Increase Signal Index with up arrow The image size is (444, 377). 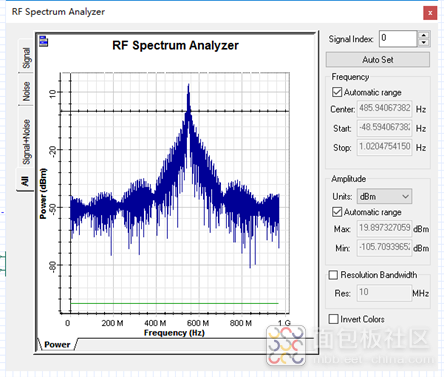423,35
